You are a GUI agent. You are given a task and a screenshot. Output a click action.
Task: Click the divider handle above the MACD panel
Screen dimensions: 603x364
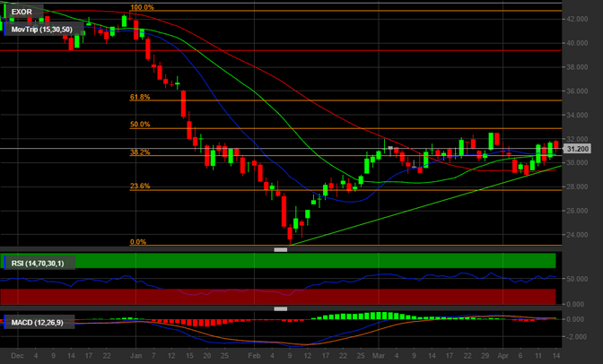tap(280, 308)
